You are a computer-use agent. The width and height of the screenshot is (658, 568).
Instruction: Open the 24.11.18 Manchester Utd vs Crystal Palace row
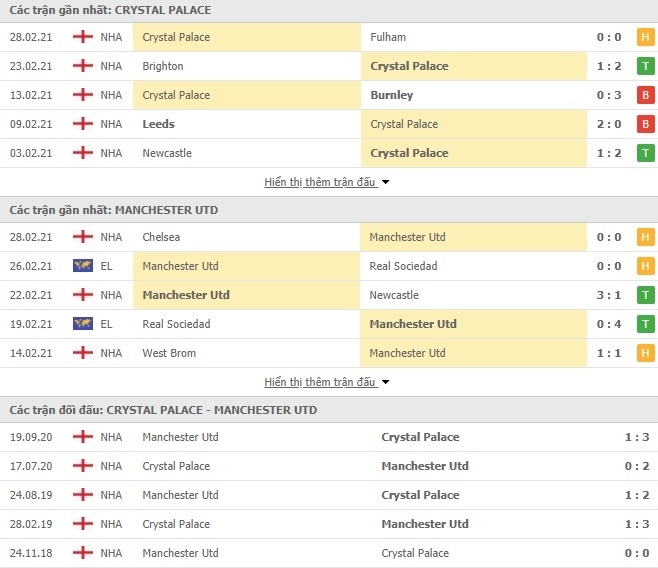pyautogui.click(x=329, y=553)
